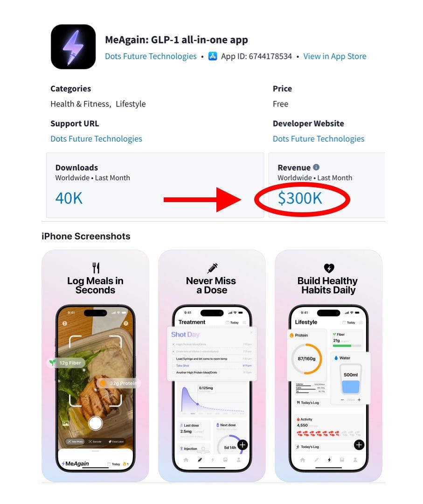Screen dimensions: 423x504
Task: Click the Revenue info icon
Action: coord(316,167)
